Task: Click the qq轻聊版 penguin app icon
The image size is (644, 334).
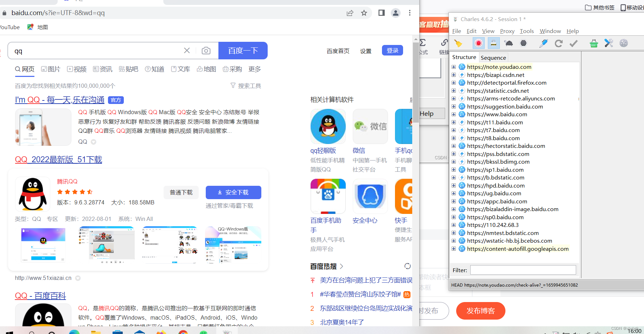Action: pos(328,126)
